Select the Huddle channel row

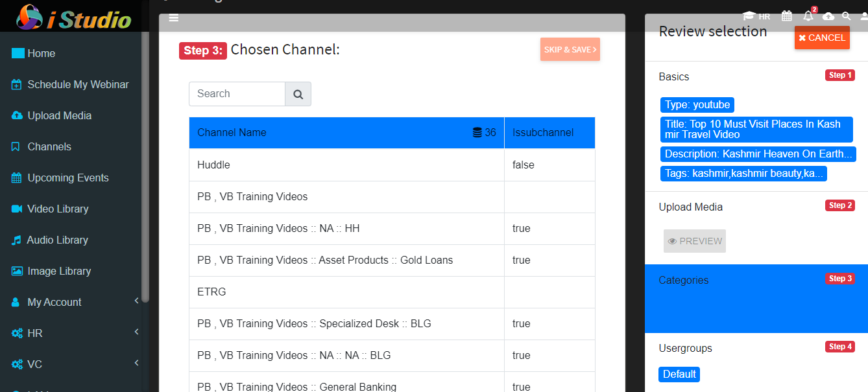tap(392, 165)
